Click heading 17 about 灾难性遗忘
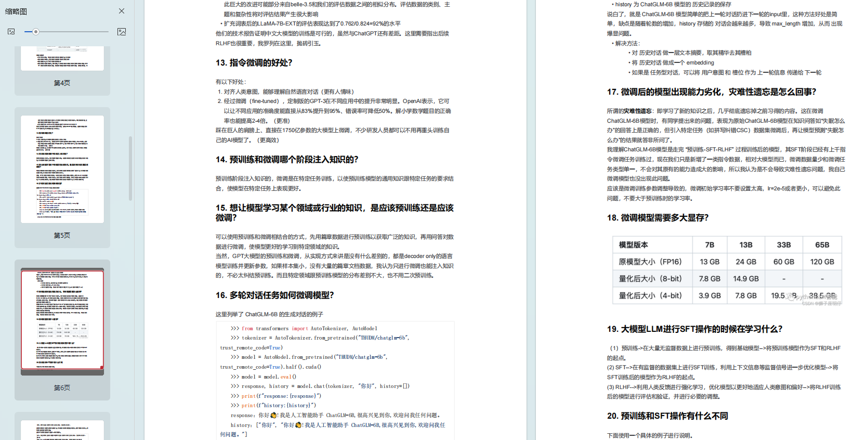 coord(712,92)
